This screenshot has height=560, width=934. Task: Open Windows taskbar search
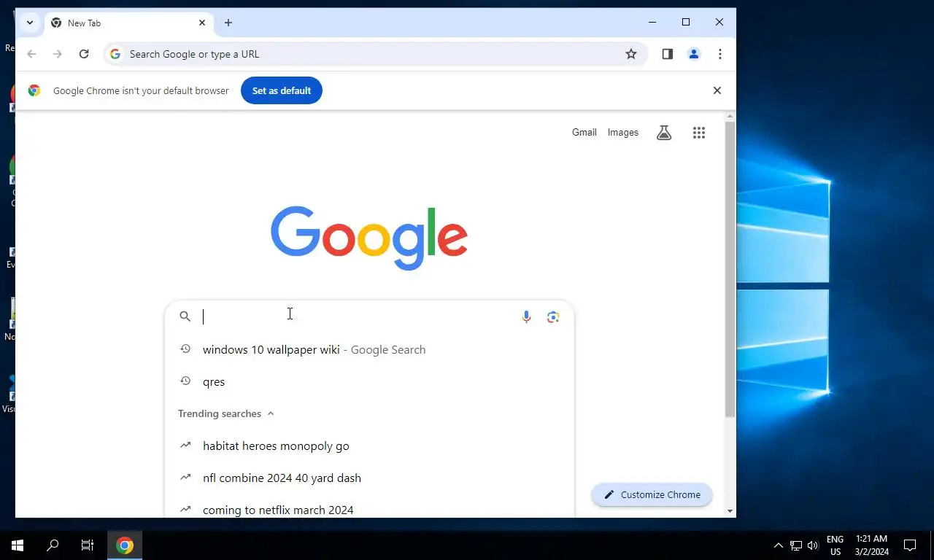coord(53,545)
